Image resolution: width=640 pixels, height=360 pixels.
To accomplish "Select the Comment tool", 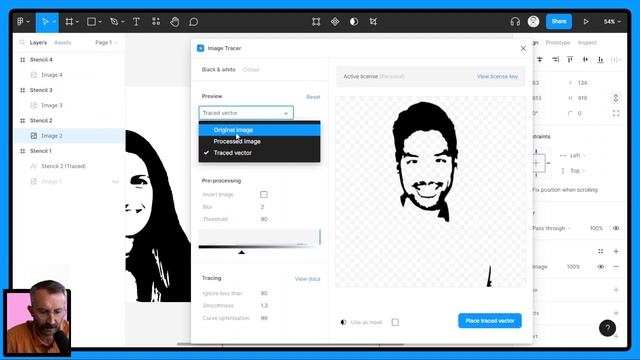I will 193,22.
